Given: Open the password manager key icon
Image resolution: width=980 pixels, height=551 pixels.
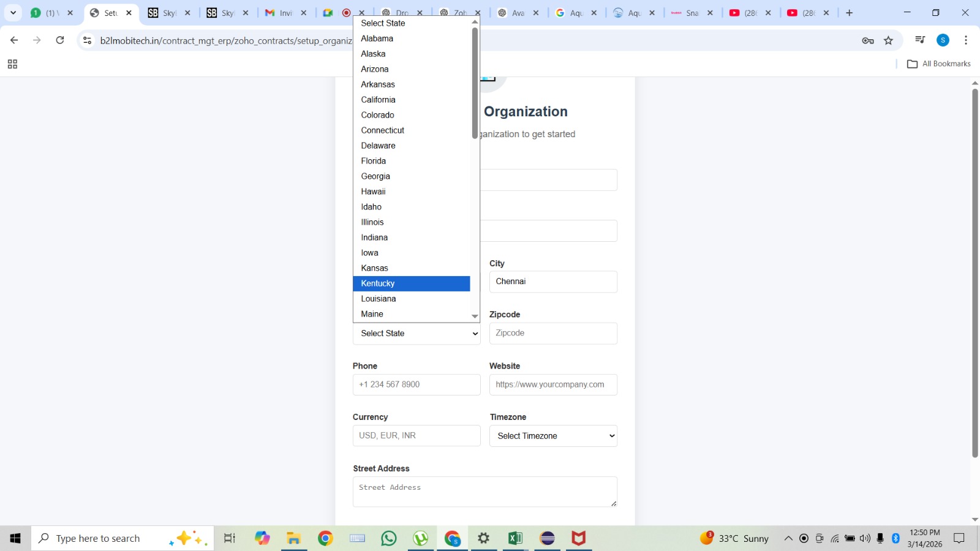Looking at the screenshot, I should 867,40.
